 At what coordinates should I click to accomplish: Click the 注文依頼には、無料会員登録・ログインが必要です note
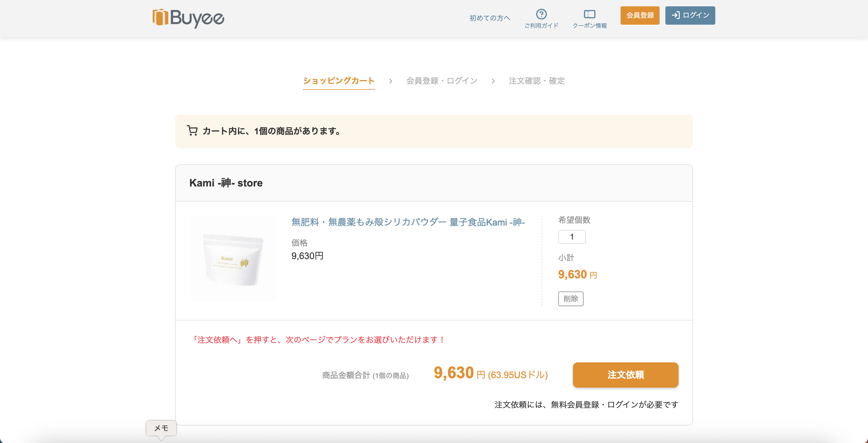586,405
